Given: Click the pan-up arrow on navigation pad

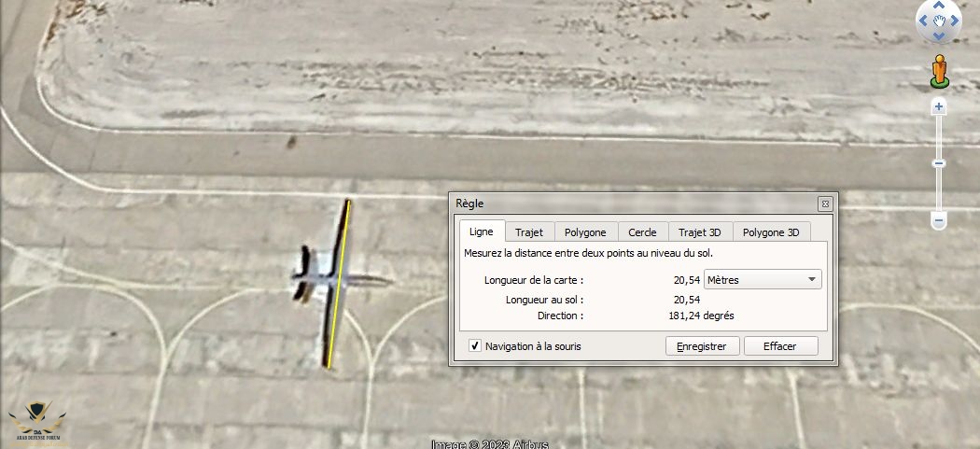Looking at the screenshot, I should (939, 5).
